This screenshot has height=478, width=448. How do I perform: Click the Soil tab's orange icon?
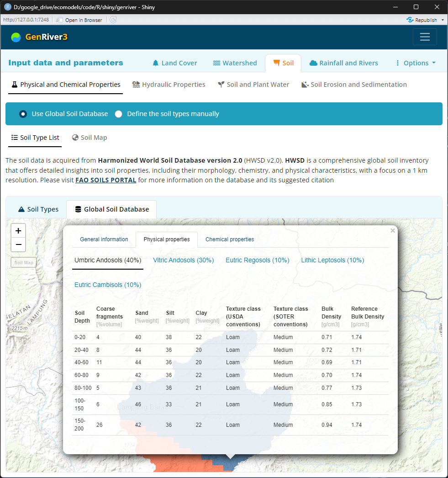tap(277, 63)
